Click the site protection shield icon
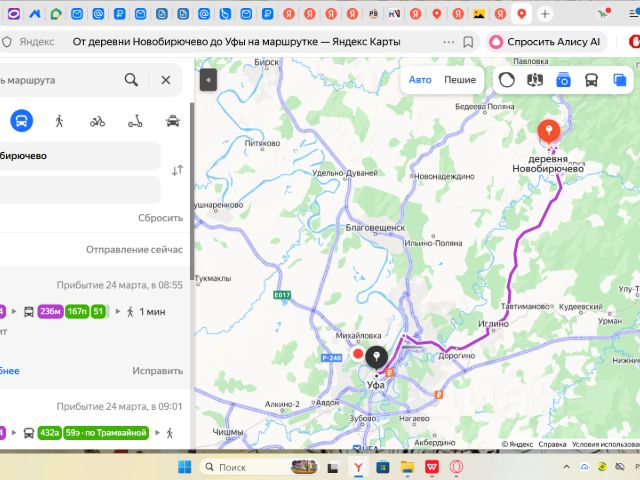Screen dimensions: 640x480 (7, 42)
